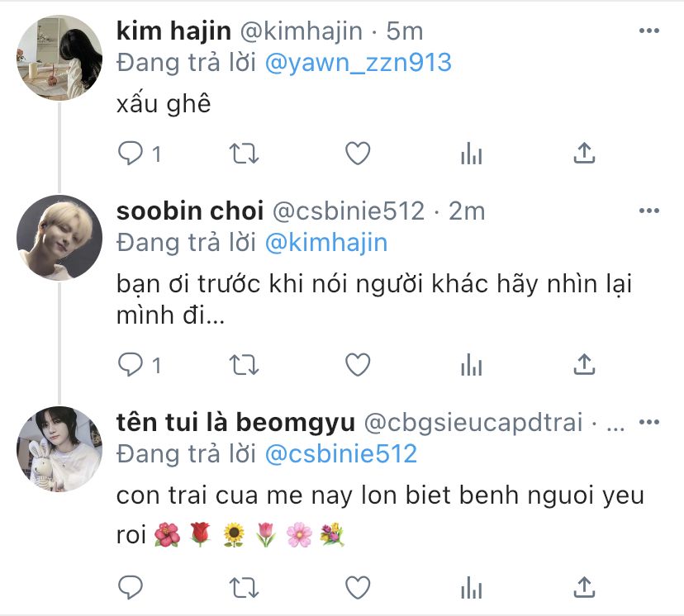Open more options for beomgyu's tweet
This screenshot has width=684, height=616.
(x=648, y=422)
